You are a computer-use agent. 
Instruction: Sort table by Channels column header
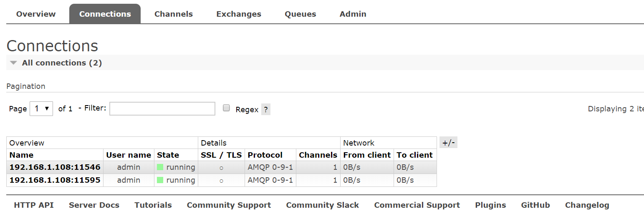(x=318, y=155)
